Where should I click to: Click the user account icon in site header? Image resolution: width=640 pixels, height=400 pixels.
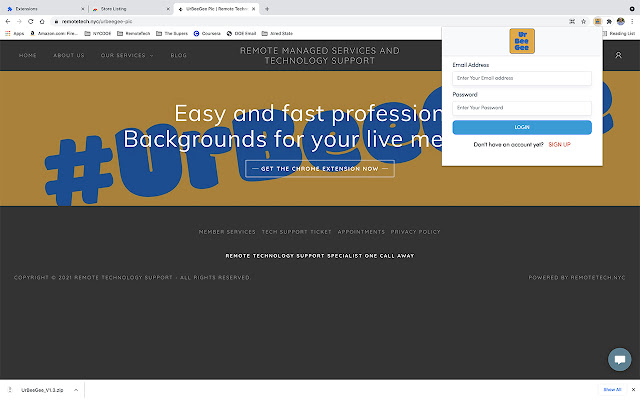tap(618, 55)
